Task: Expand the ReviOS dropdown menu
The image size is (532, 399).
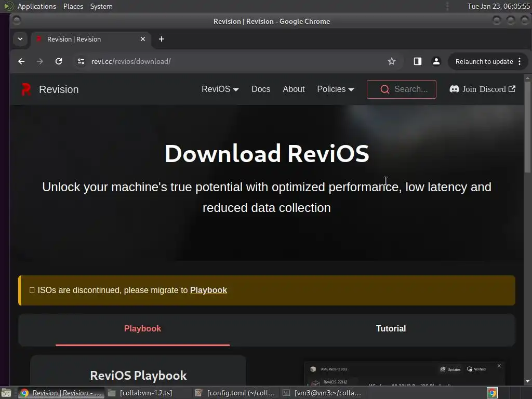Action: 220,89
